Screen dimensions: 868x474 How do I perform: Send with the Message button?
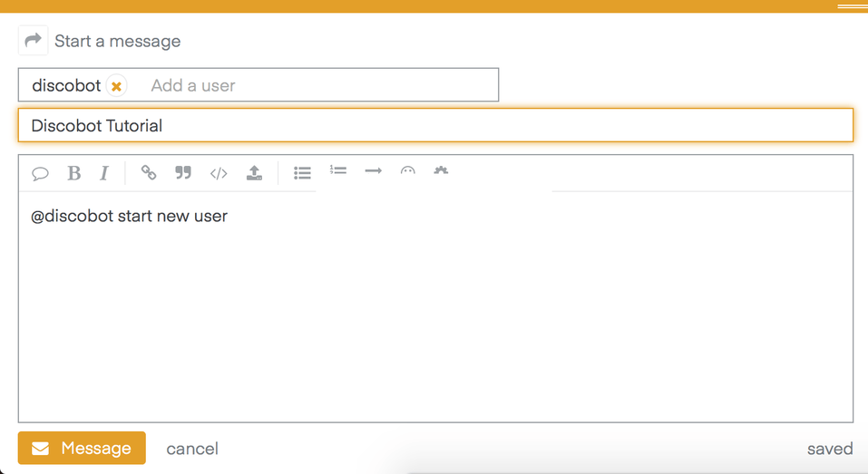click(x=82, y=448)
